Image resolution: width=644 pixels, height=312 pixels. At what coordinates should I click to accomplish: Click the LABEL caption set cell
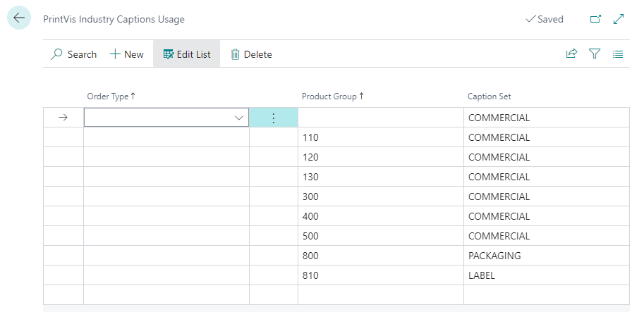[x=547, y=275]
